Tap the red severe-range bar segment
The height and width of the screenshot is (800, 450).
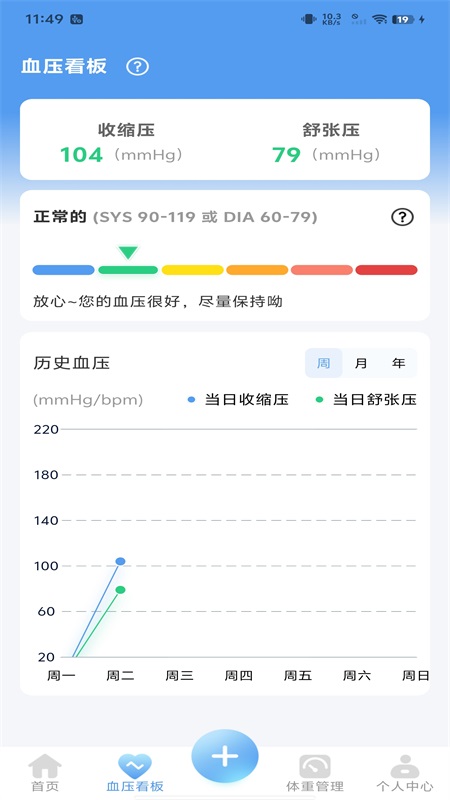pos(386,270)
